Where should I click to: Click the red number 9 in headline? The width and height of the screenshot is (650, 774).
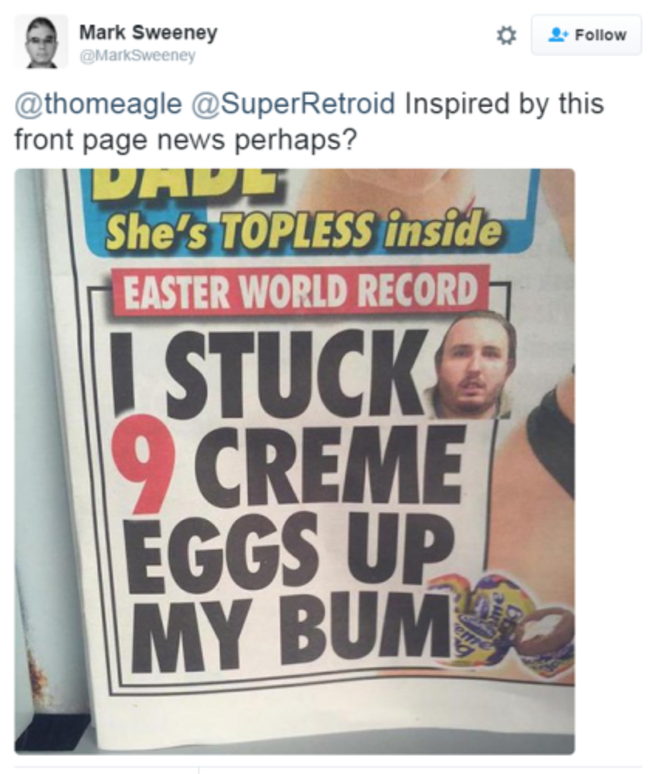(x=143, y=462)
